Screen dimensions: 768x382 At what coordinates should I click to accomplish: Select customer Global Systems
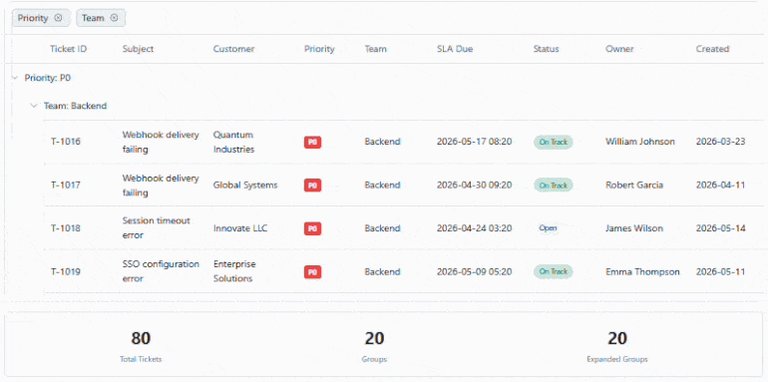tap(245, 185)
